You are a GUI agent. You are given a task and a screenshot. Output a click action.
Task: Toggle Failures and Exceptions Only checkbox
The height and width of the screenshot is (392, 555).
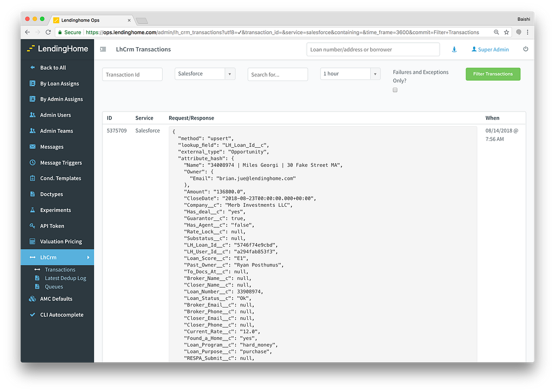(395, 90)
